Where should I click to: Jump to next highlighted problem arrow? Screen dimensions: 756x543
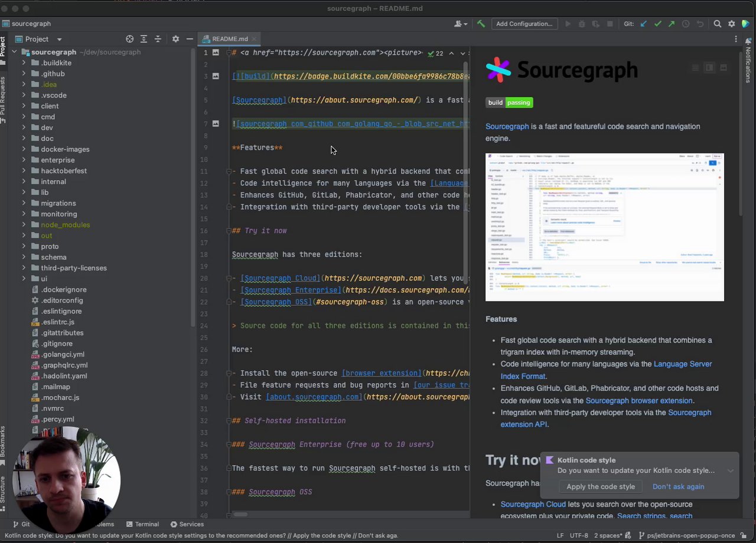462,53
